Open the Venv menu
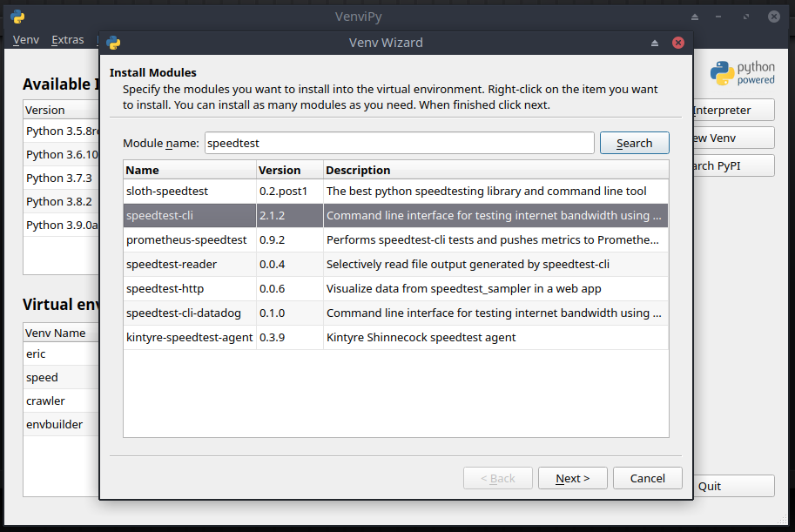 (26, 40)
